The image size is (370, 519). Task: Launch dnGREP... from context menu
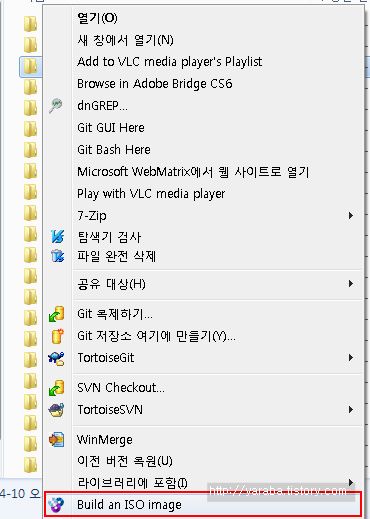203,106
